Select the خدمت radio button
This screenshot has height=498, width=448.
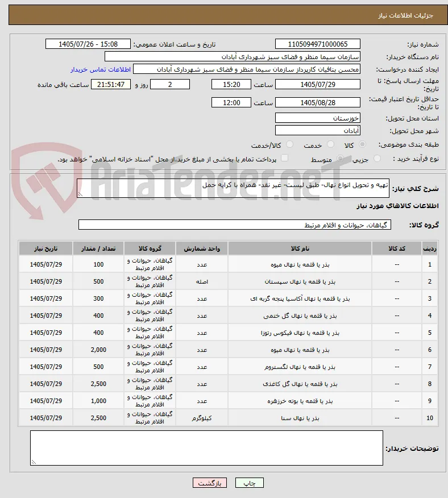click(x=330, y=144)
